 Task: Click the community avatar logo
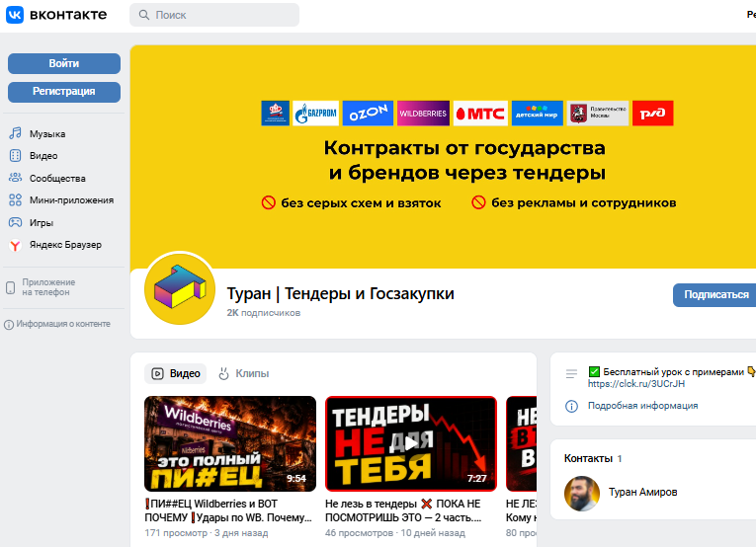click(180, 288)
